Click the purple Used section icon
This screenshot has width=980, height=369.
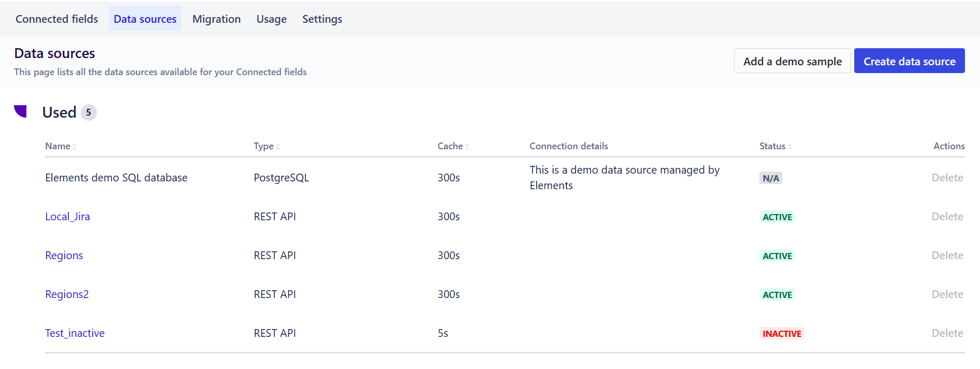tap(20, 111)
